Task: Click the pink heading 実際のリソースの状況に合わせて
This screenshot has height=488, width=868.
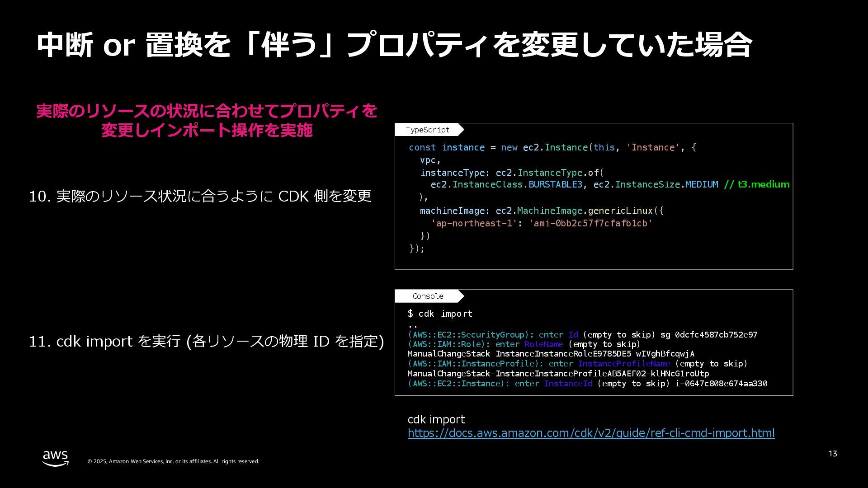Action: pyautogui.click(x=207, y=111)
